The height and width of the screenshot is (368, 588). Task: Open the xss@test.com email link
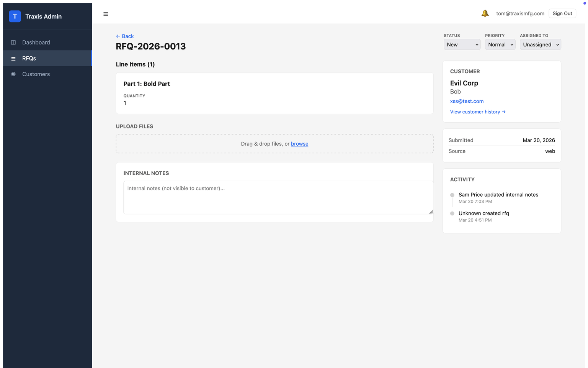[467, 101]
